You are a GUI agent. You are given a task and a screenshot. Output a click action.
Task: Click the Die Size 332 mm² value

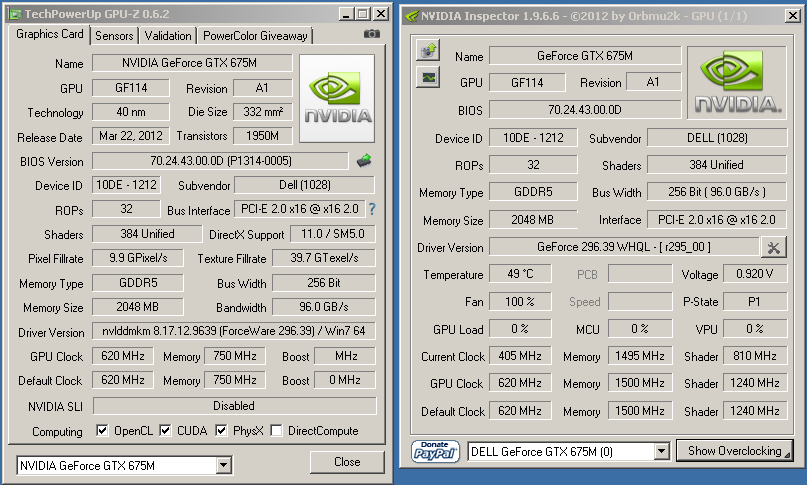tap(262, 112)
